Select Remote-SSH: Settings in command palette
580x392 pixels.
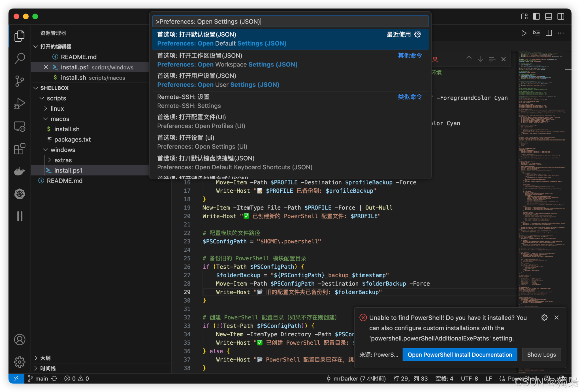[x=189, y=101]
